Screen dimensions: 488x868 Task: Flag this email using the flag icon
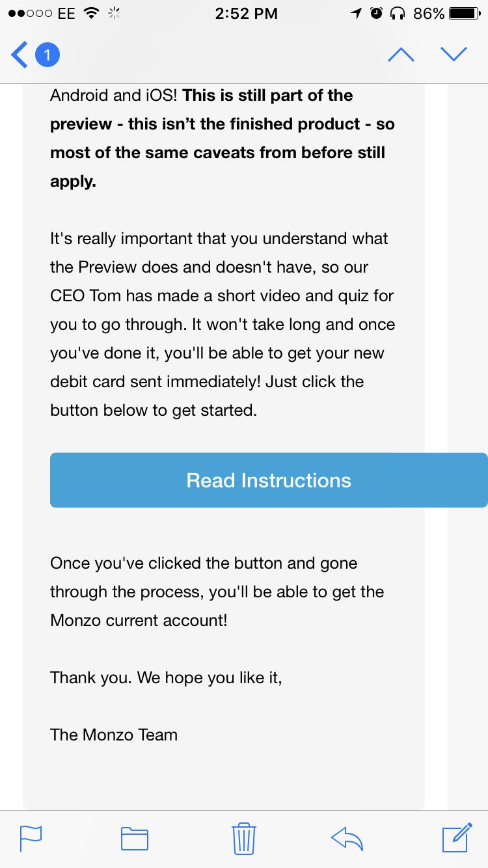point(31,838)
